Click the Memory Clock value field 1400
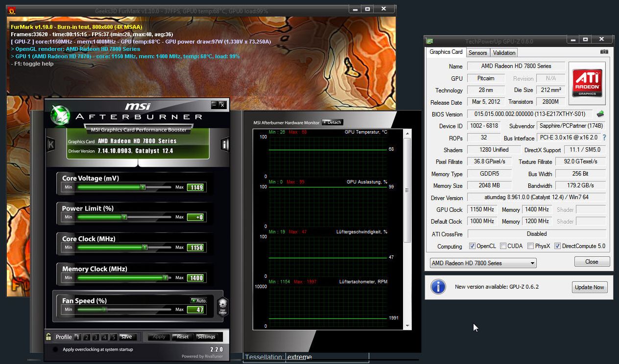Viewport: 619px width, 364px height. (x=195, y=278)
